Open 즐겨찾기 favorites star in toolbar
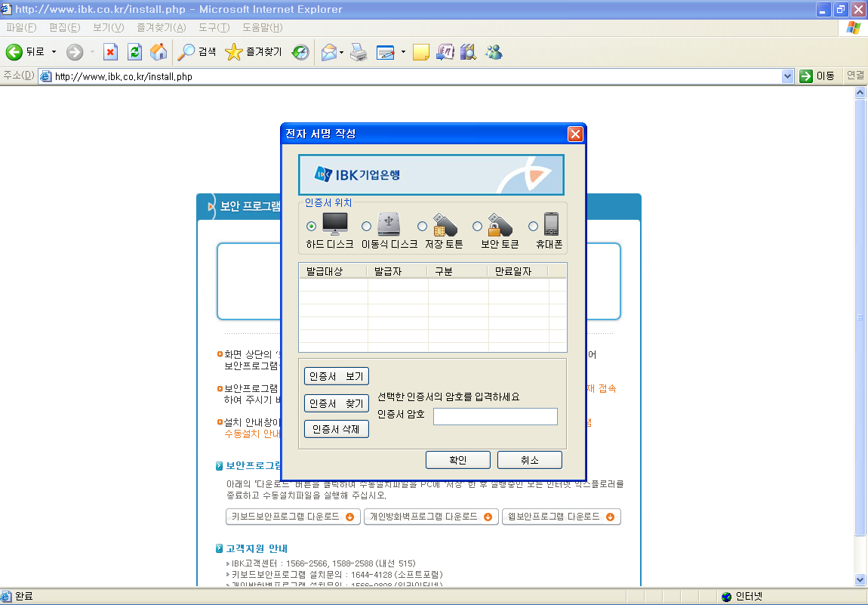This screenshot has height=605, width=868. pyautogui.click(x=254, y=52)
